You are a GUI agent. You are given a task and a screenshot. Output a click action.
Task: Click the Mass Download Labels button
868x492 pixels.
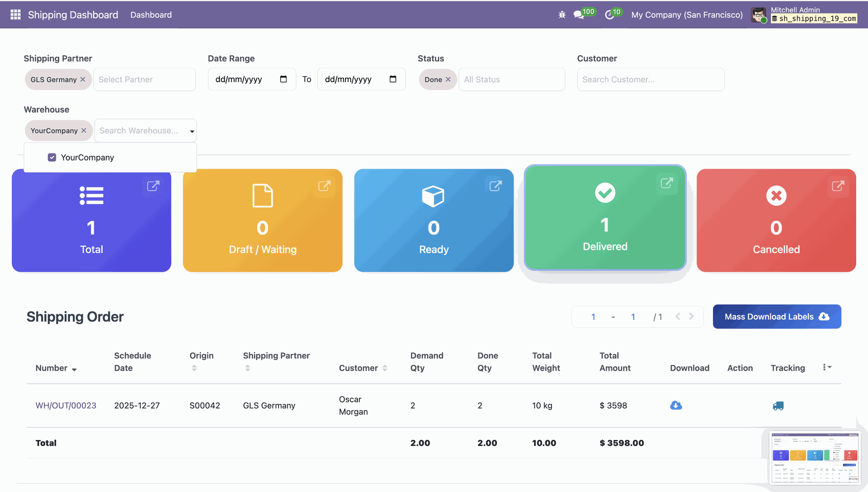777,317
